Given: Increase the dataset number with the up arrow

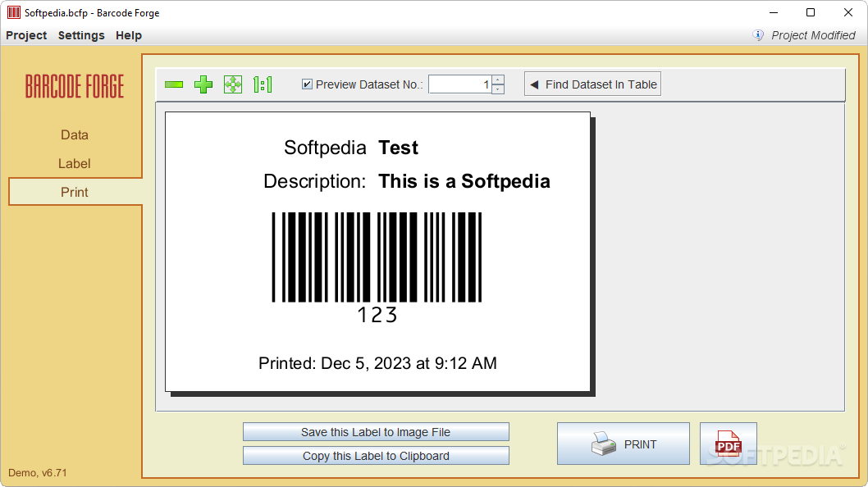Looking at the screenshot, I should [498, 80].
